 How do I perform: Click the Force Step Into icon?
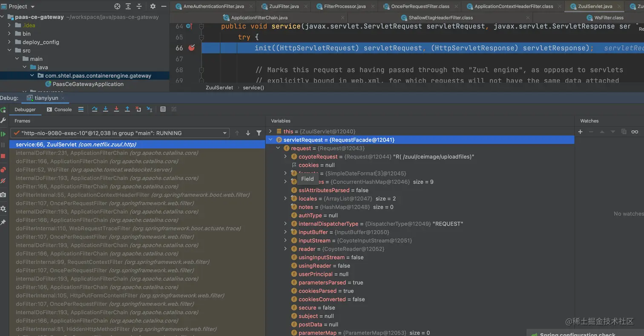[x=116, y=110]
